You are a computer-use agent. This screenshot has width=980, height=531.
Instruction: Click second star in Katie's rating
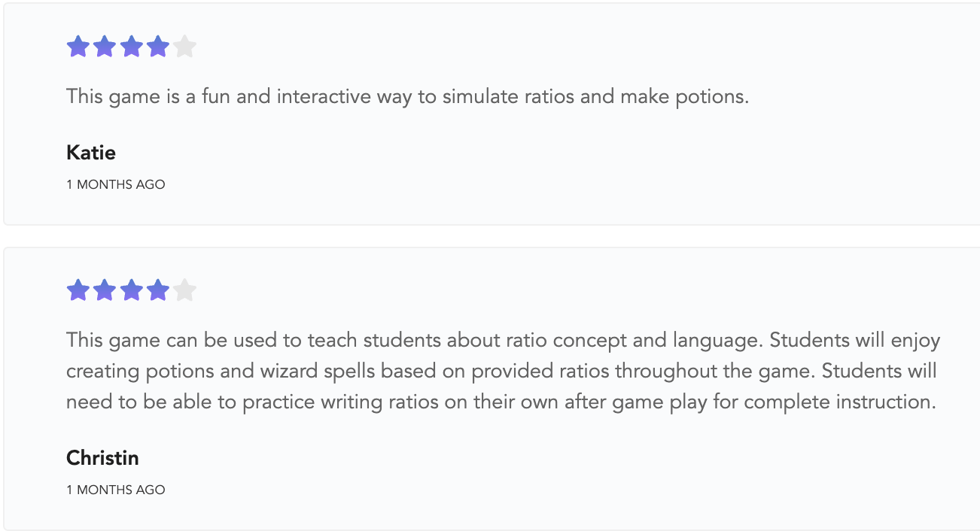tap(105, 47)
